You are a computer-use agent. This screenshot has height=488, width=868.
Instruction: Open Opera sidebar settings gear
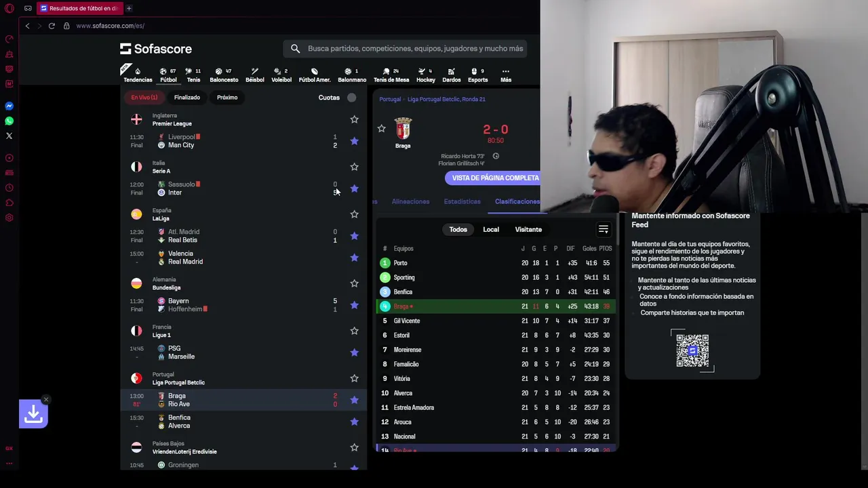point(9,218)
